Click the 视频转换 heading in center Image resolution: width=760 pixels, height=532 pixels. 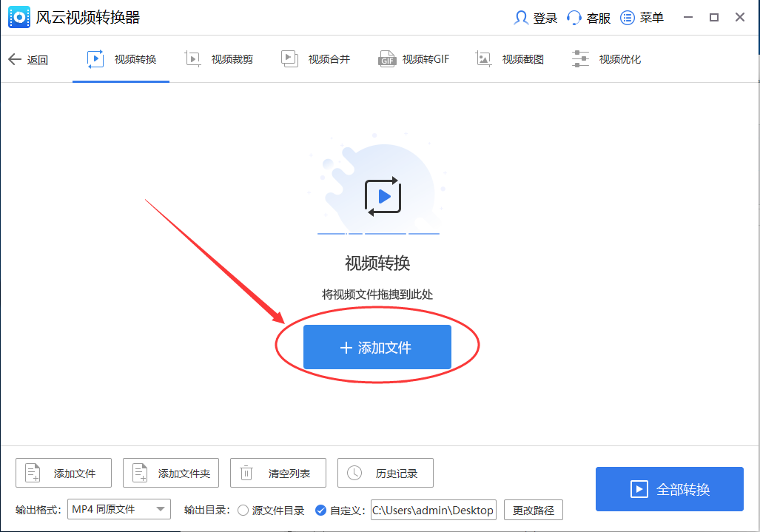coord(377,263)
